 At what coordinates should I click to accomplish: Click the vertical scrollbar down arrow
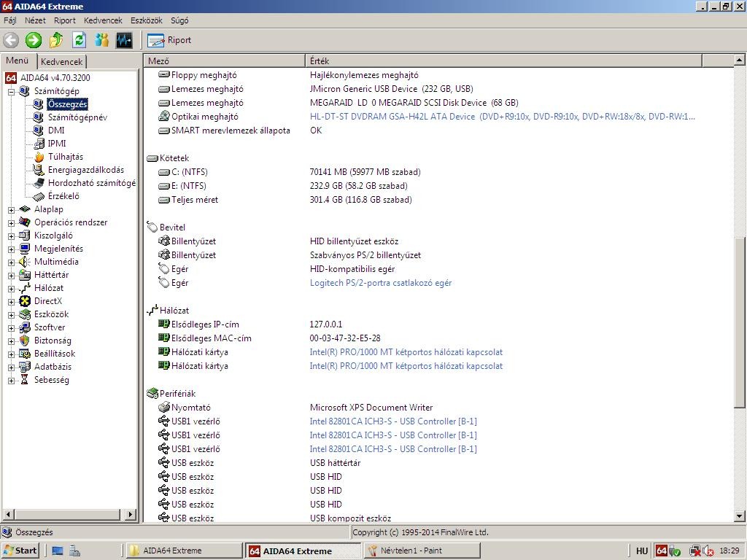(740, 516)
